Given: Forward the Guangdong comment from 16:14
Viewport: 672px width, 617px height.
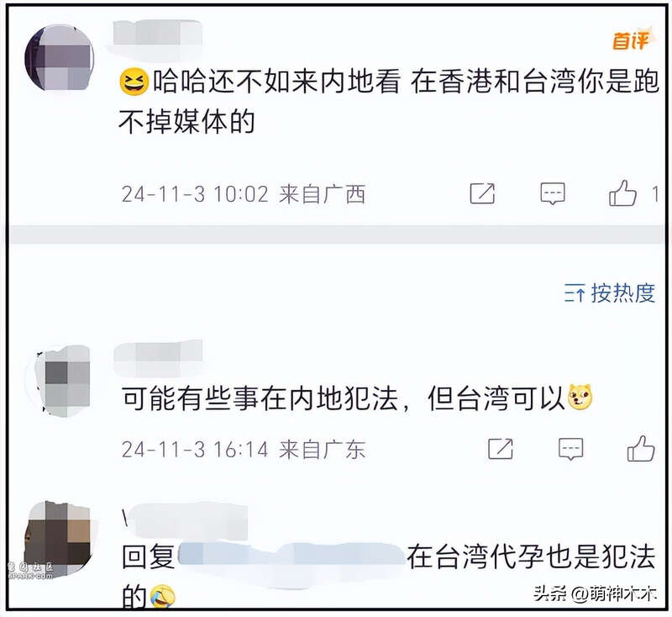Looking at the screenshot, I should (501, 449).
